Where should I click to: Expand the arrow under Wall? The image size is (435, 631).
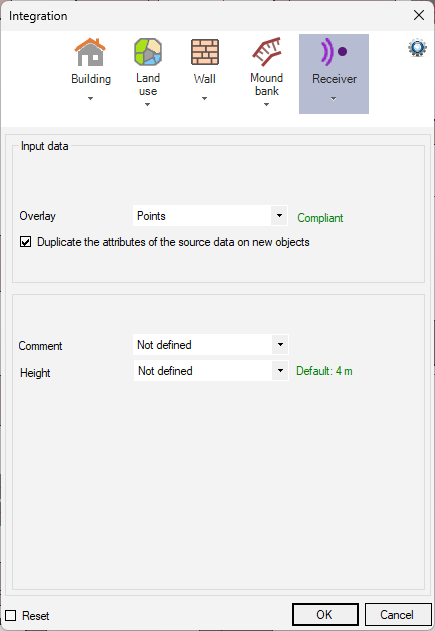tap(204, 99)
